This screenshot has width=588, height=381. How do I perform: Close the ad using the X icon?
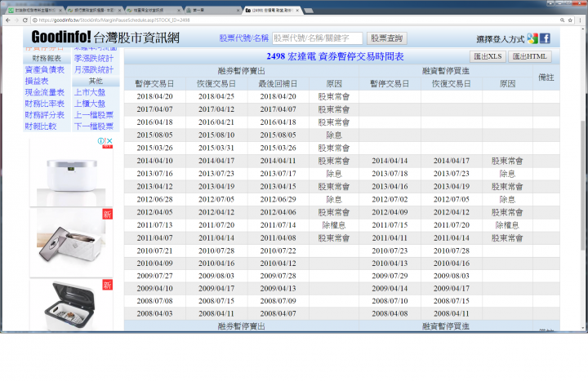[109, 141]
